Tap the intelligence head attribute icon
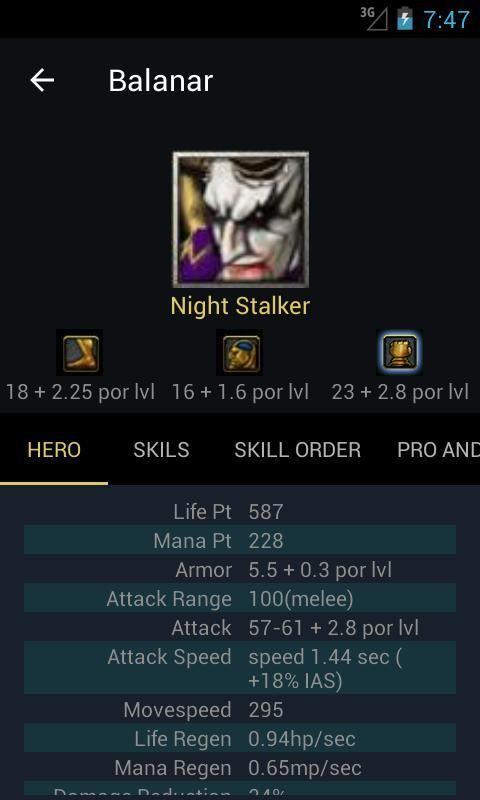This screenshot has width=480, height=800. coord(240,353)
